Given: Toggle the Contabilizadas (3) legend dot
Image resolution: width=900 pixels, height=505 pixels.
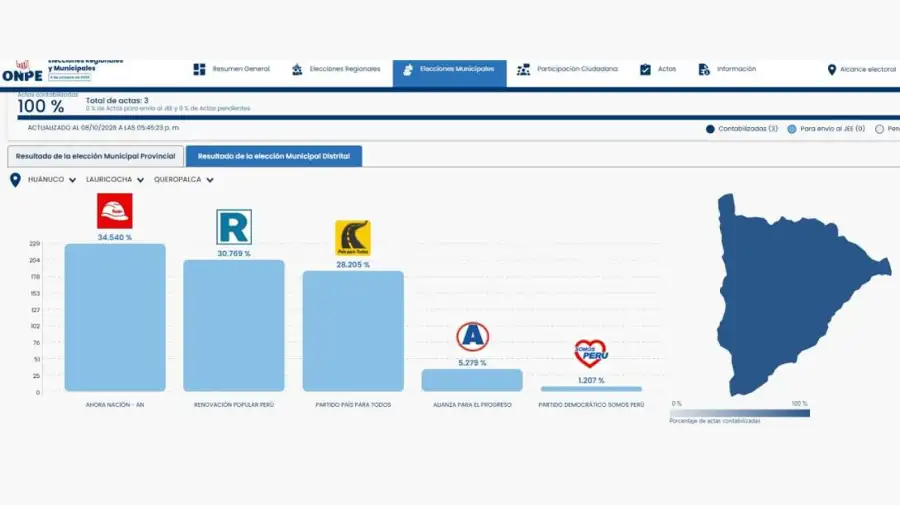Looking at the screenshot, I should point(710,129).
